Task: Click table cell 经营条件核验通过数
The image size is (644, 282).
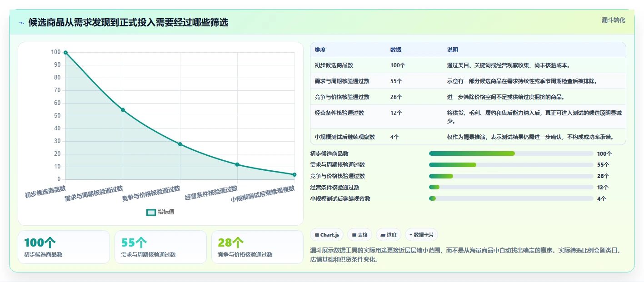Action: coord(339,113)
